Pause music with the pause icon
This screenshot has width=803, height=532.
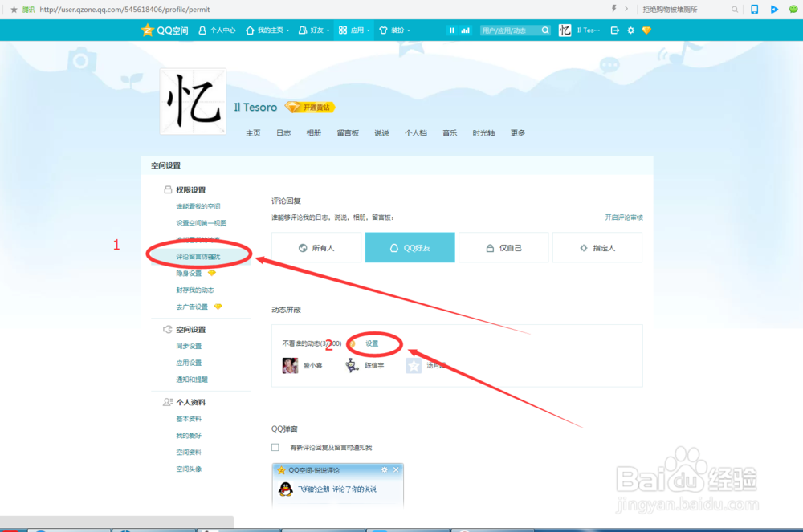pos(451,30)
